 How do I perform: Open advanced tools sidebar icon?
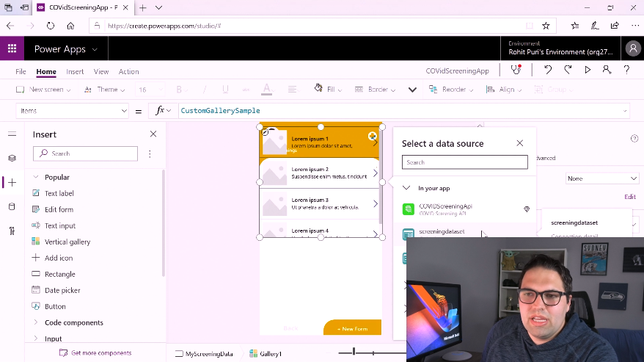tap(12, 231)
